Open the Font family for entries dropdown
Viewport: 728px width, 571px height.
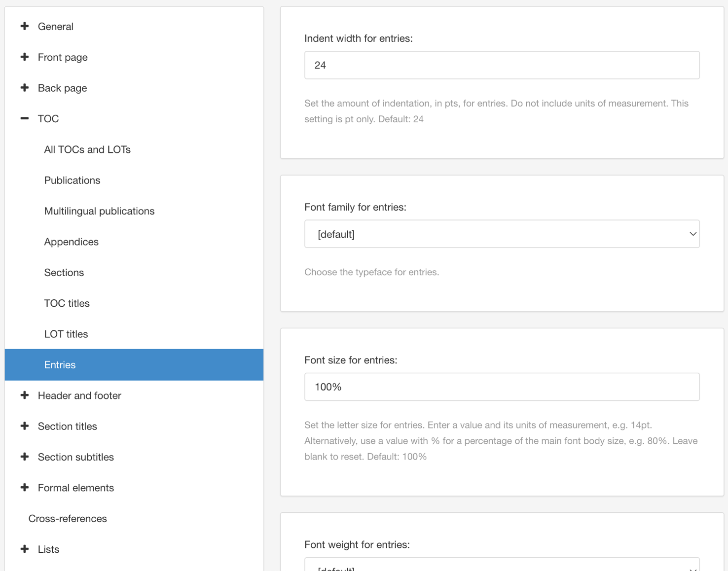502,234
